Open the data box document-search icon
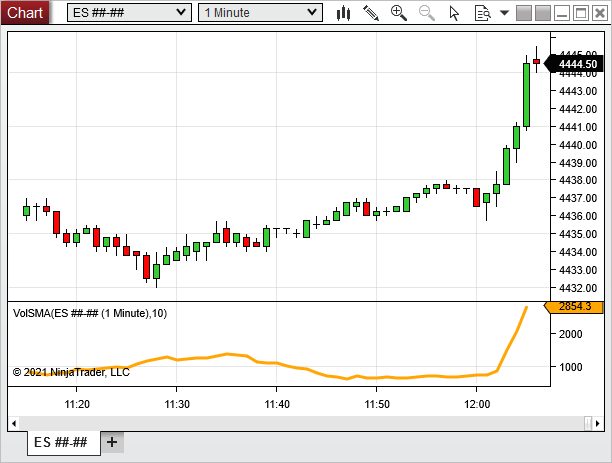 [x=481, y=13]
